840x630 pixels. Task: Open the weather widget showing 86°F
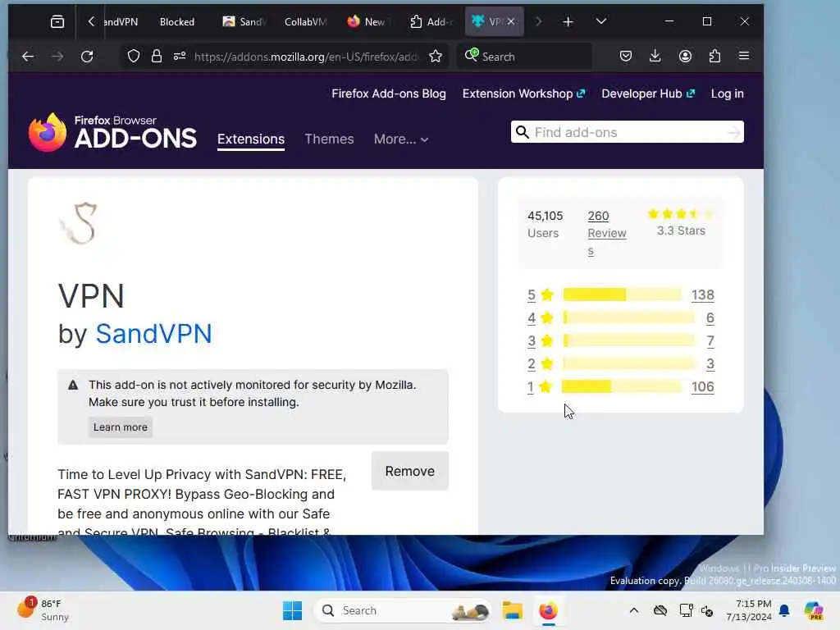pyautogui.click(x=43, y=610)
